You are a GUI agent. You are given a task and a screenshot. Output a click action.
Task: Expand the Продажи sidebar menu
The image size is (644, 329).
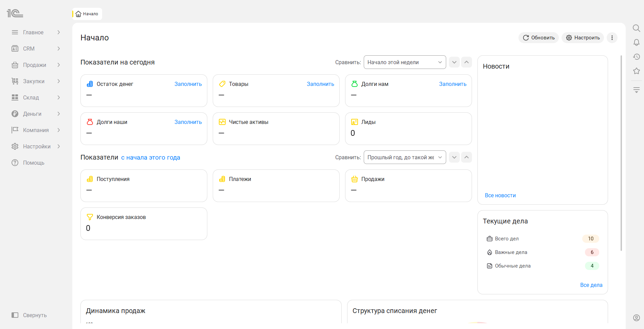point(36,65)
